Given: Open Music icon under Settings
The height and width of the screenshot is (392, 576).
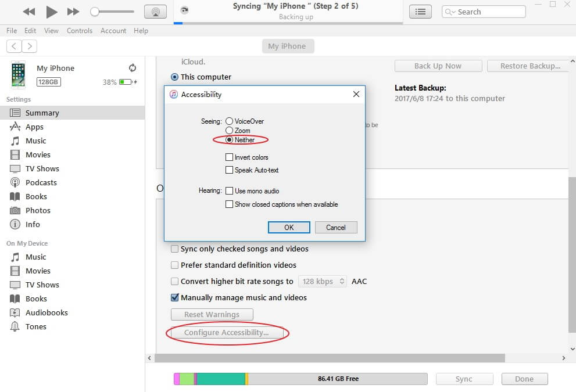Looking at the screenshot, I should [15, 141].
